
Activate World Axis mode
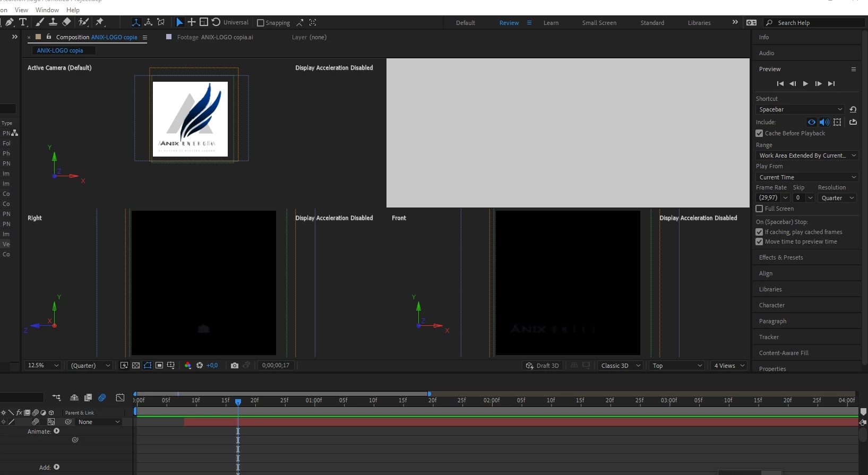point(149,22)
